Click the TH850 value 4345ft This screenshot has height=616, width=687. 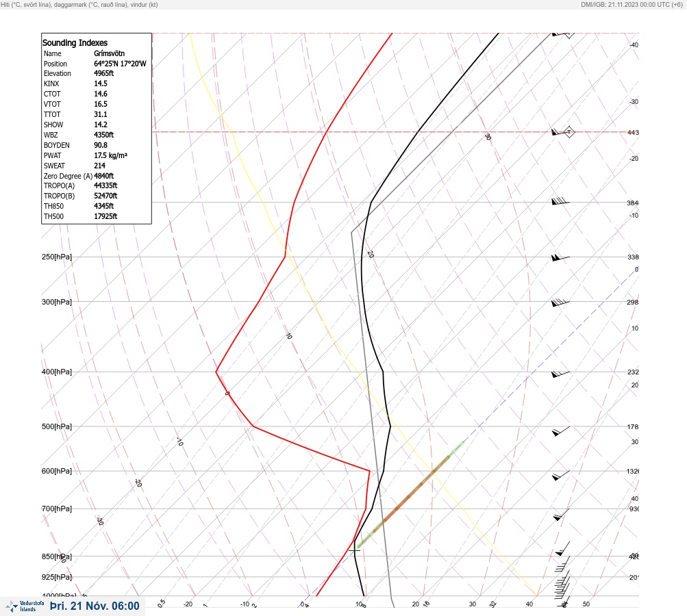pyautogui.click(x=104, y=206)
